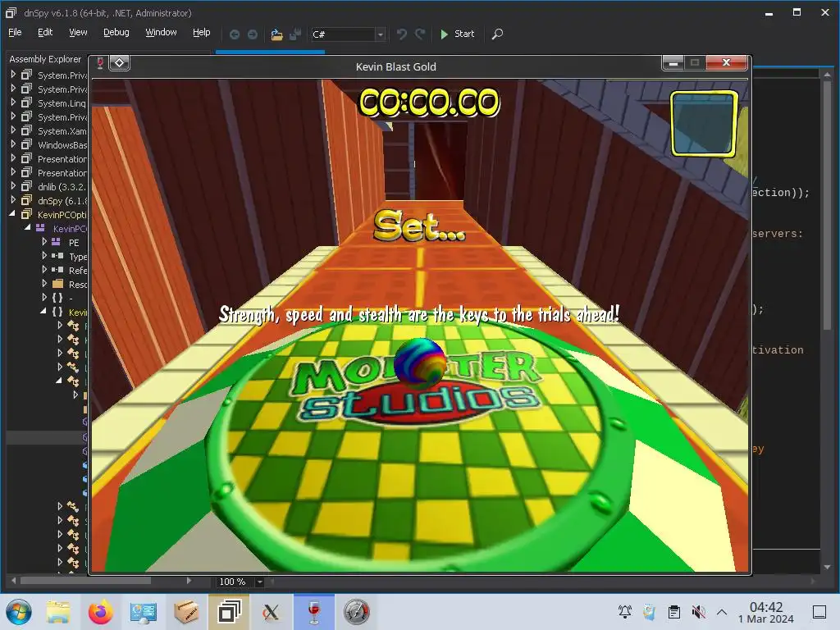Click the PE node icon
This screenshot has width=840, height=630.
[56, 242]
